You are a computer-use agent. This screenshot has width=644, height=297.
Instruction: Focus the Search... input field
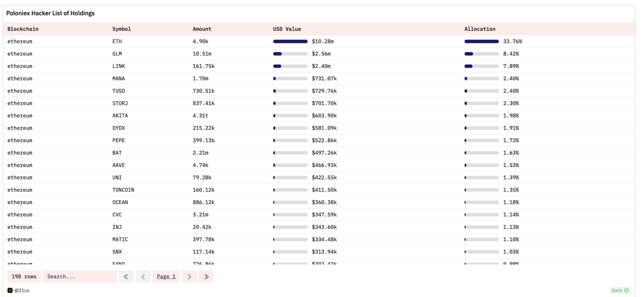[x=80, y=277]
